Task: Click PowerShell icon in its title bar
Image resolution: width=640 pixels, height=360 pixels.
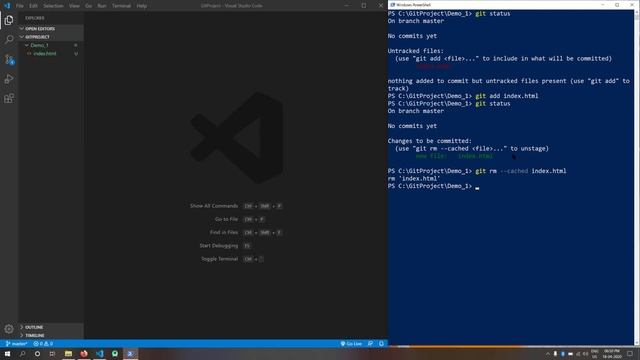Action: pos(393,5)
